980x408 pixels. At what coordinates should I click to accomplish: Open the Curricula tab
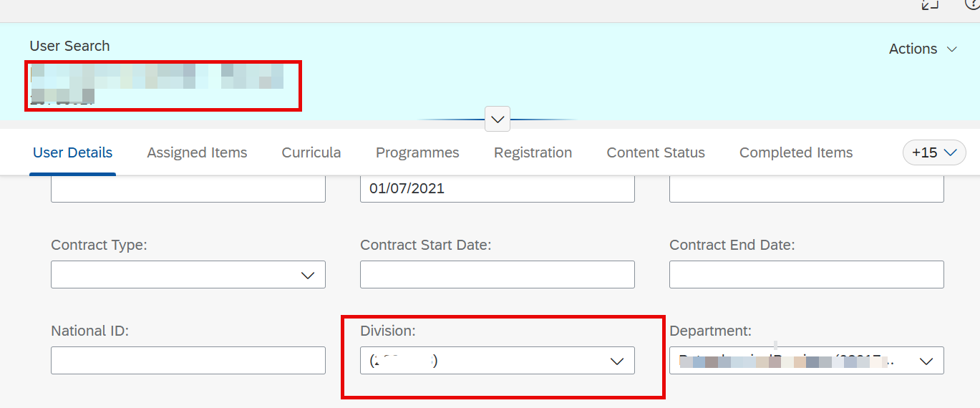[x=311, y=152]
